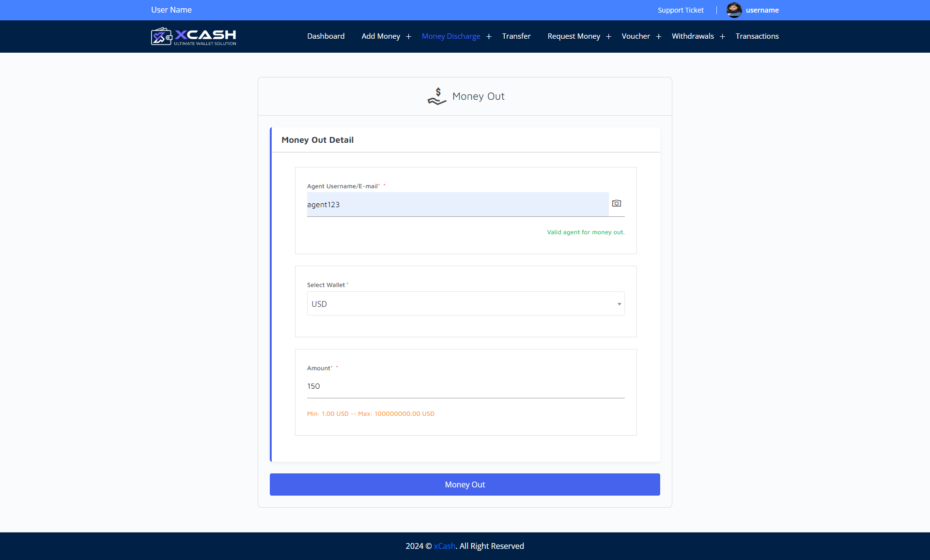Open the Select Wallet USD dropdown

click(x=465, y=304)
